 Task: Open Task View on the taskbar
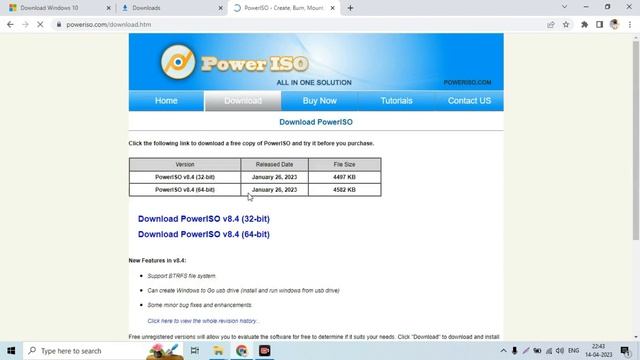[x=195, y=351]
